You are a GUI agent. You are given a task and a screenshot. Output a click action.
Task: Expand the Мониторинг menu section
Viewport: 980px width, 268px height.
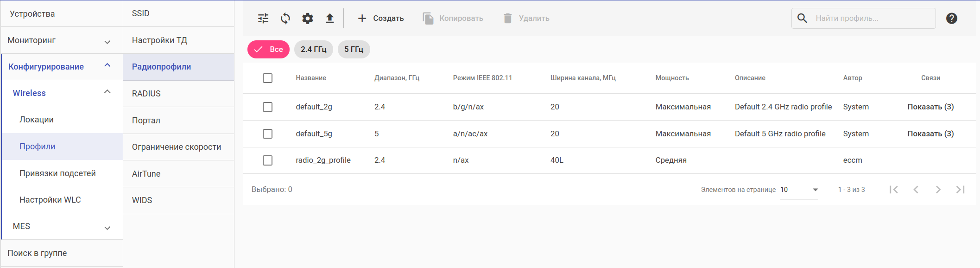pos(107,41)
